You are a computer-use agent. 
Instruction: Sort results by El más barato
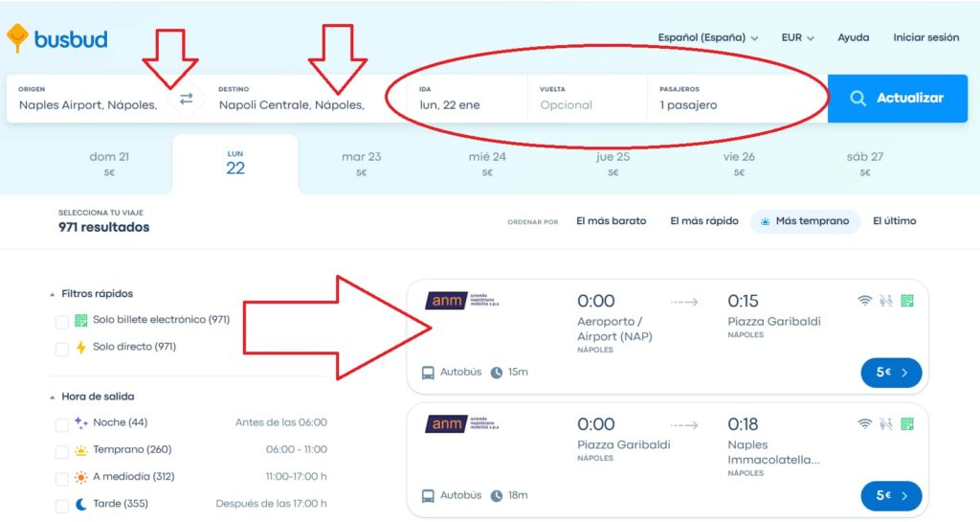(x=612, y=220)
